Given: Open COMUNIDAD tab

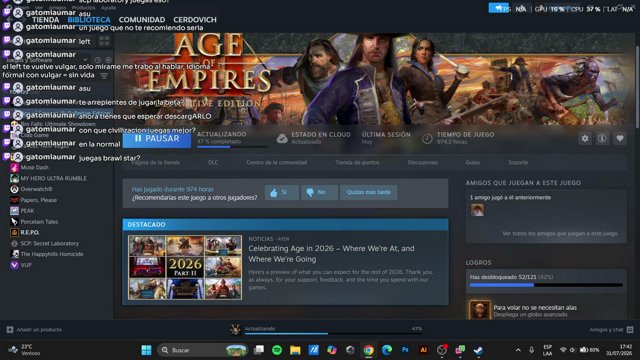Looking at the screenshot, I should [142, 20].
